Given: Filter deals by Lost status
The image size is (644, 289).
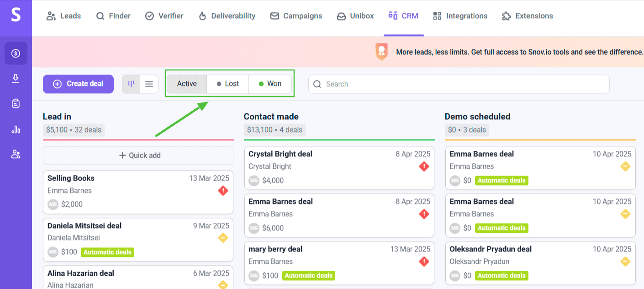Looking at the screenshot, I should (x=227, y=84).
